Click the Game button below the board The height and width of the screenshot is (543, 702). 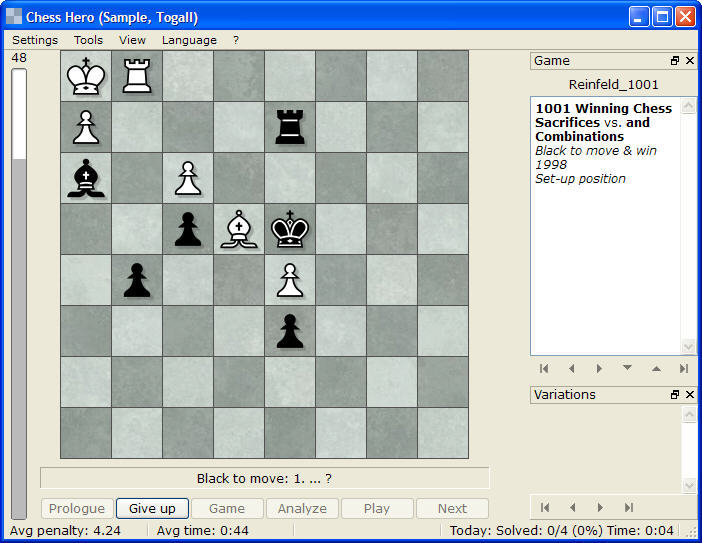[227, 509]
